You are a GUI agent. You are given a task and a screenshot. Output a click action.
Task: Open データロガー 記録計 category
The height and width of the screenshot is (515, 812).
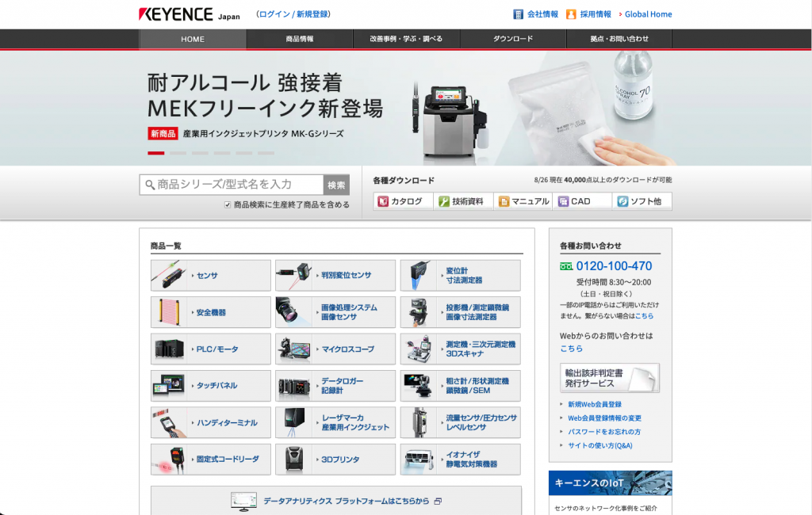click(335, 386)
